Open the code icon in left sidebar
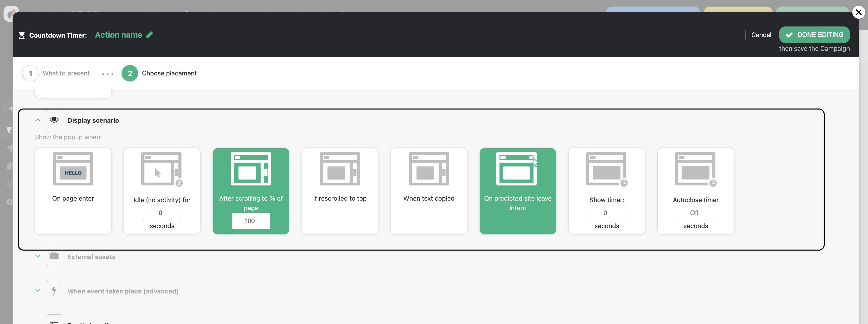 point(10,184)
